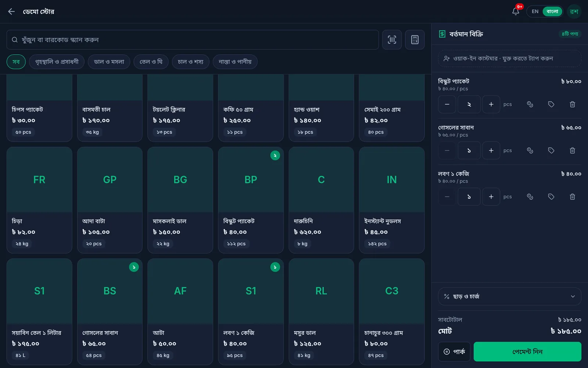Add আদা বাটা product card
The height and width of the screenshot is (368, 588).
pos(110,200)
